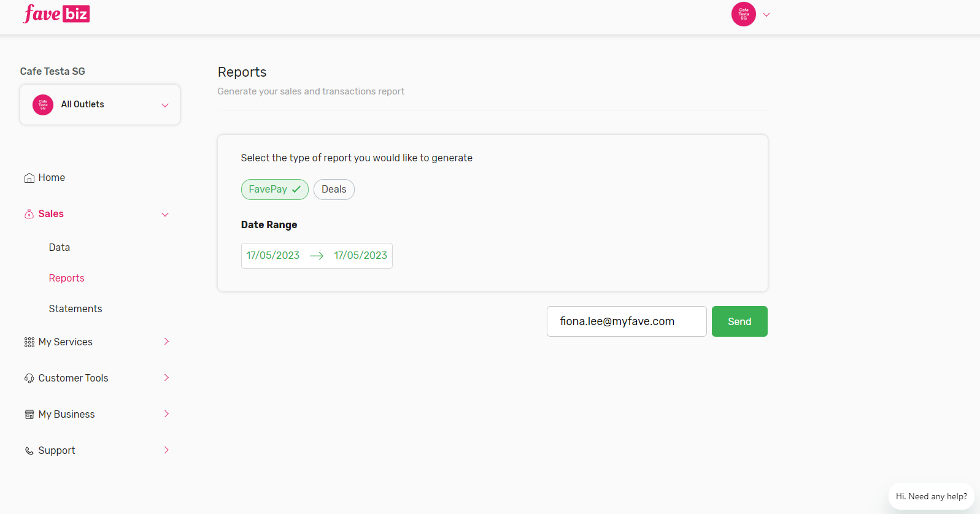The image size is (980, 514).
Task: Toggle the FavePay report type chip
Action: [274, 190]
